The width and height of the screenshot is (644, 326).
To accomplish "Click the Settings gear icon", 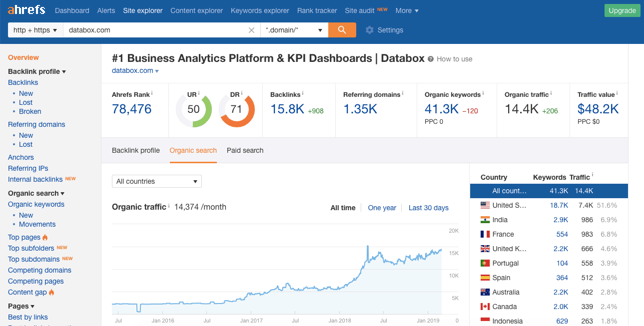I will (370, 30).
